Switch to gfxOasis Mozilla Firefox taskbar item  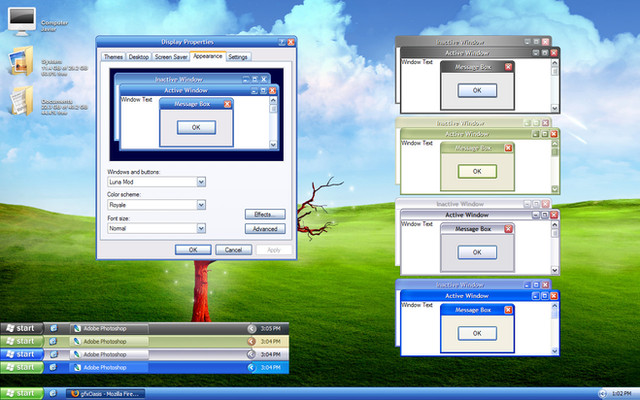[106, 393]
